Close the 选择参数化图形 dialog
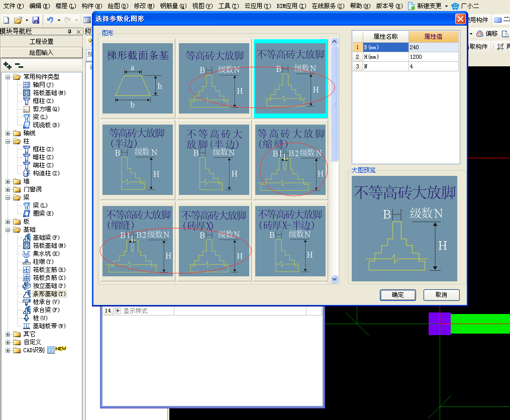Screen dimensions: 510x420 coord(460,19)
